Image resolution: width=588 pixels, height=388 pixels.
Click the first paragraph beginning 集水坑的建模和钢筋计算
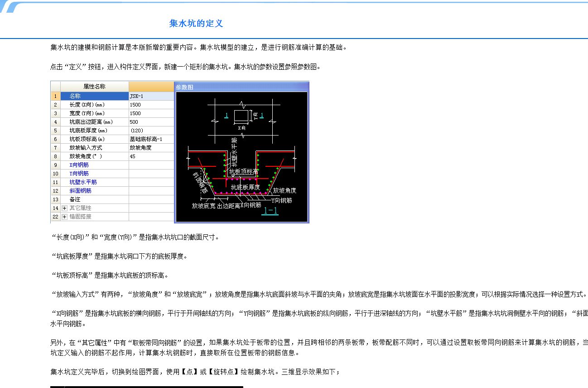(x=199, y=47)
